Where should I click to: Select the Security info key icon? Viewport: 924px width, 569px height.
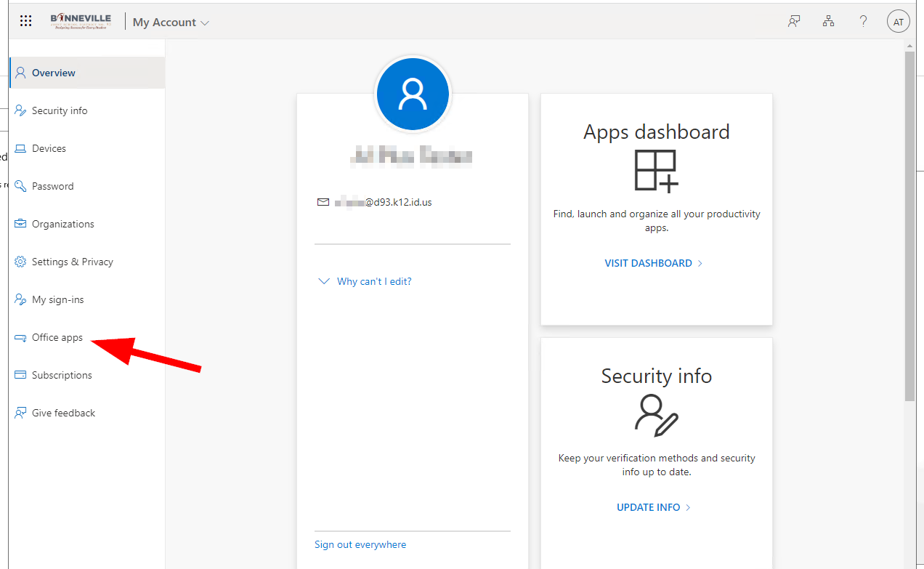[20, 110]
